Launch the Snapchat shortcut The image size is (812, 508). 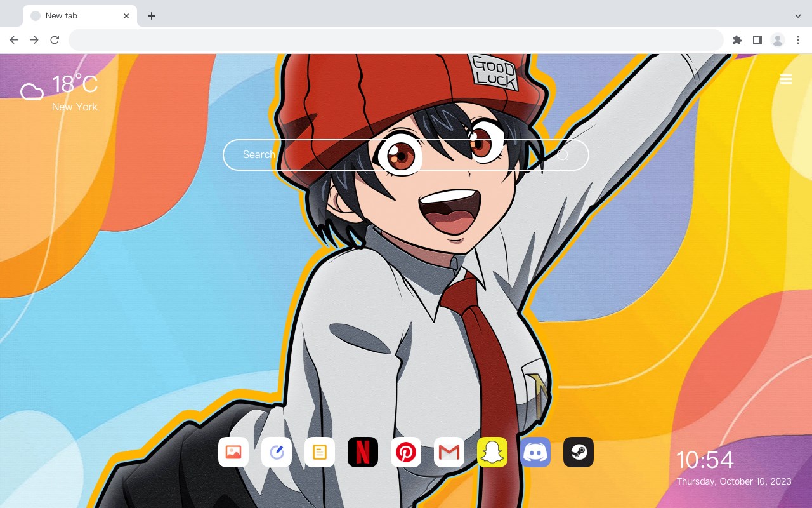pyautogui.click(x=492, y=452)
